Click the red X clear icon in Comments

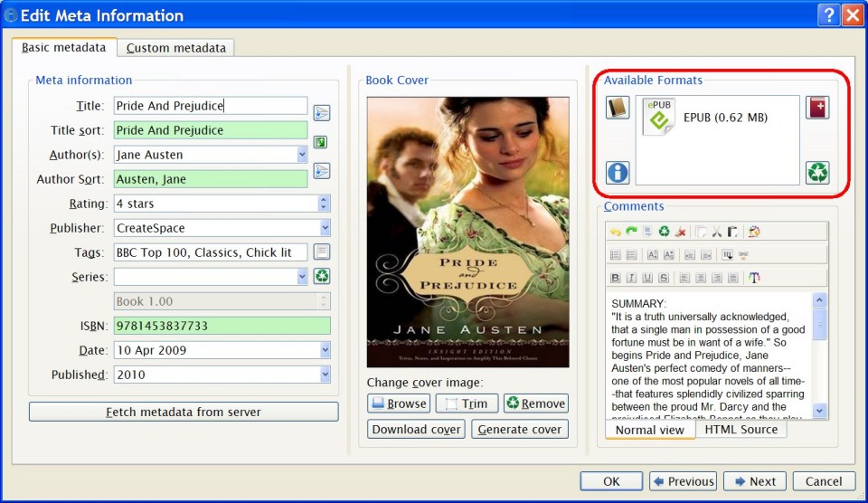click(x=680, y=232)
